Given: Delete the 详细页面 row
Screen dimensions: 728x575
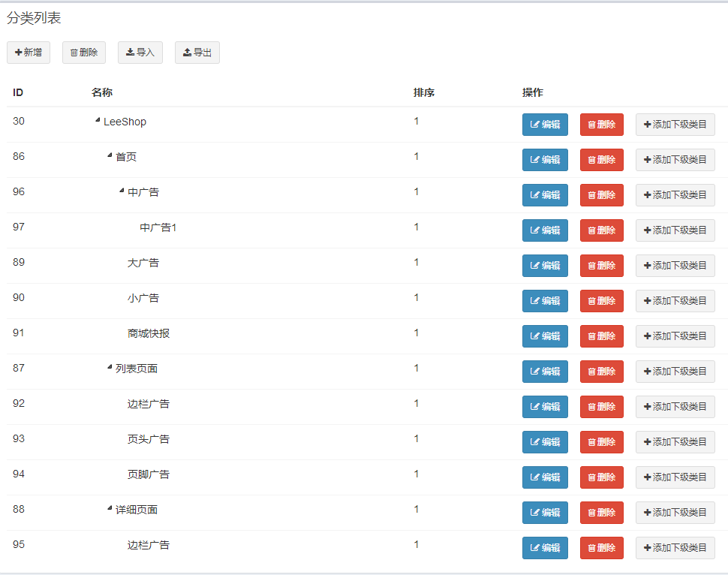Looking at the screenshot, I should 602,513.
